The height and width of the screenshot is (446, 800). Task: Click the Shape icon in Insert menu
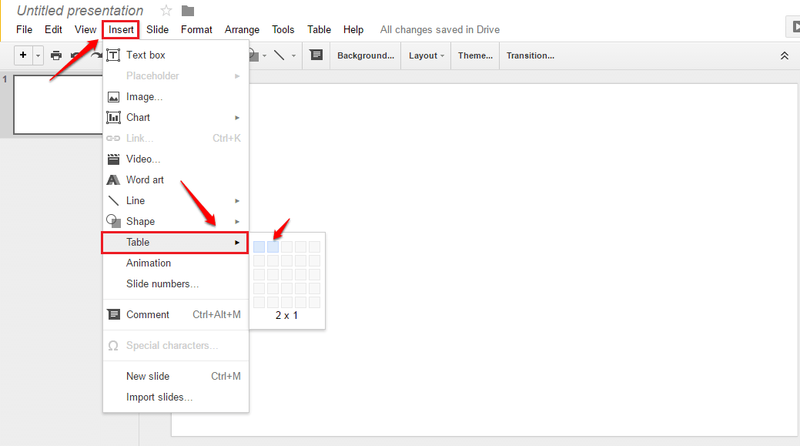click(x=113, y=221)
